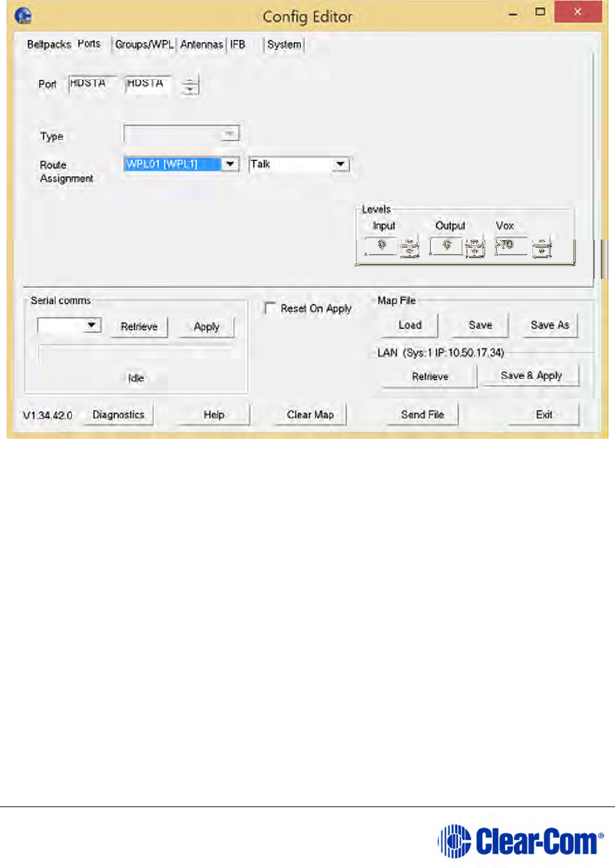The image size is (615, 868).
Task: Click the Config Editor app icon
Action: (x=23, y=16)
